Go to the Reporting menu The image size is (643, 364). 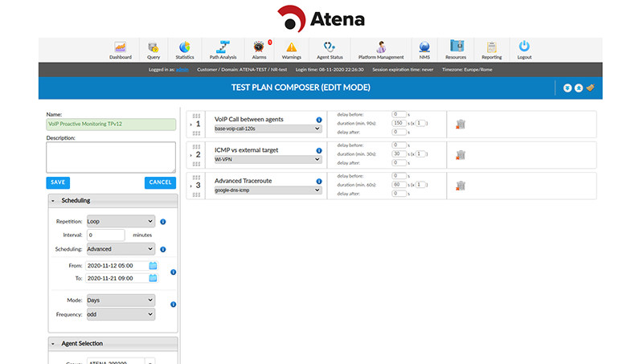(x=491, y=50)
